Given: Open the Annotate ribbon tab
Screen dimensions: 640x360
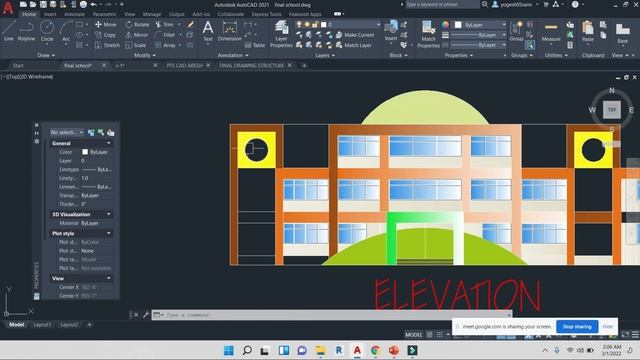Looking at the screenshot, I should coord(74,14).
